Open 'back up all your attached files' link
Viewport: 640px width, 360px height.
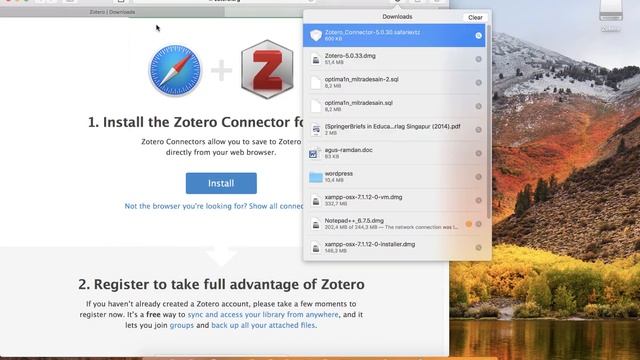263,325
